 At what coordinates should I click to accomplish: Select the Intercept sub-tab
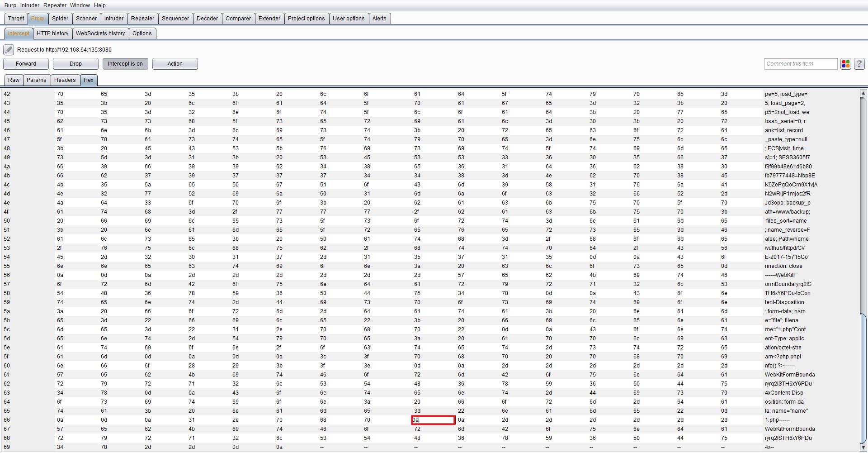pos(19,33)
